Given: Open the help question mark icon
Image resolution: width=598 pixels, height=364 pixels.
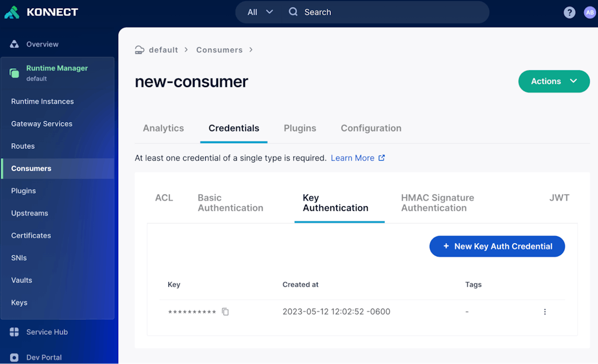Looking at the screenshot, I should click(569, 12).
